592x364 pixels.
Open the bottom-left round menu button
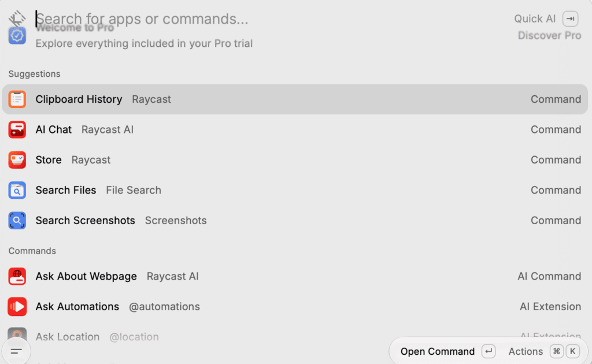coord(16,351)
